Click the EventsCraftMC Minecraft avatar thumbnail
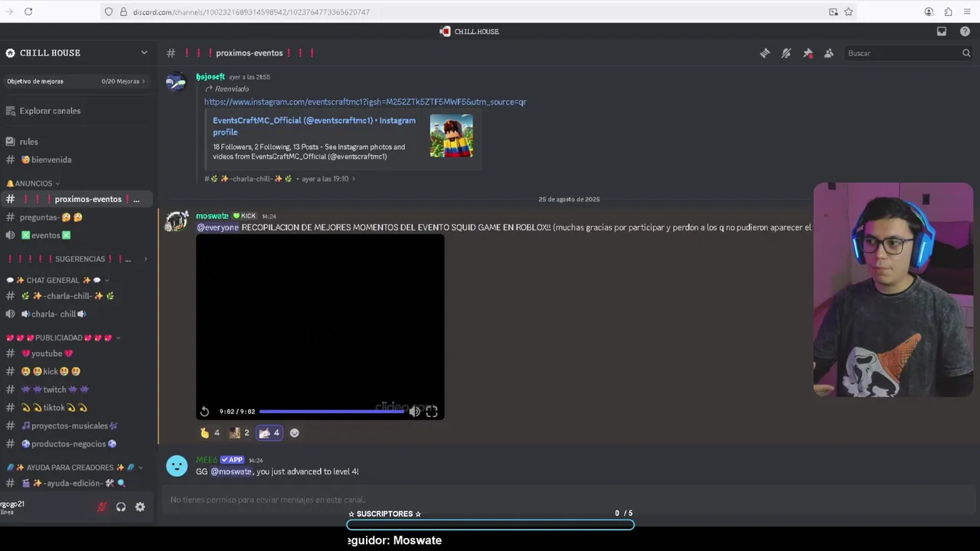The image size is (980, 551). [451, 136]
